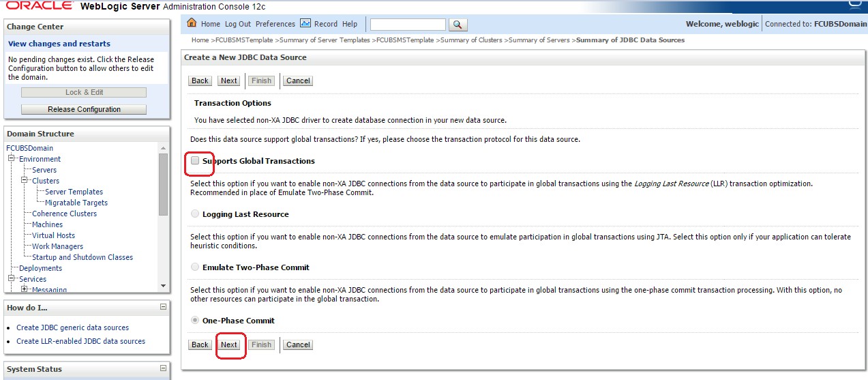This screenshot has width=868, height=380.
Task: Click Next button below One-Phase Commit
Action: [229, 345]
